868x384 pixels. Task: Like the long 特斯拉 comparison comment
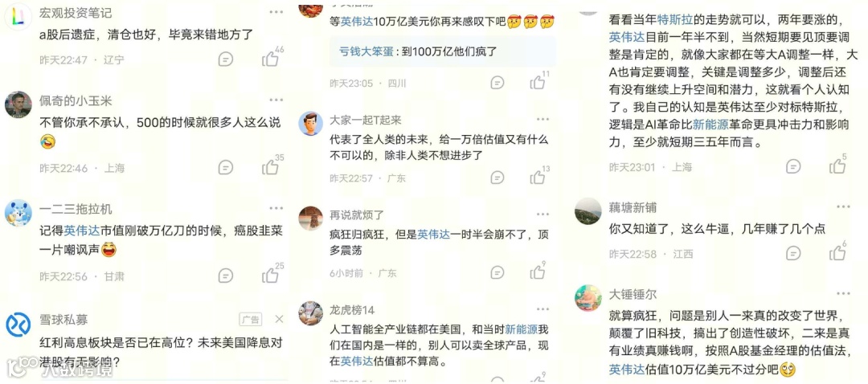[x=837, y=165]
